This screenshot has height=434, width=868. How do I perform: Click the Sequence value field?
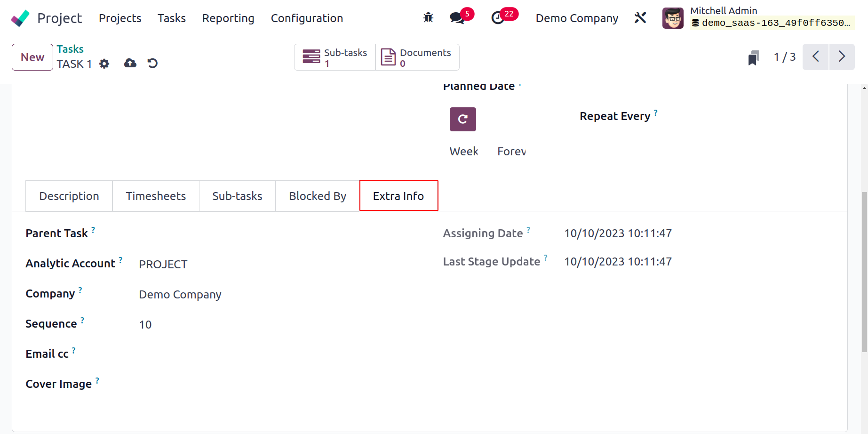[145, 325]
